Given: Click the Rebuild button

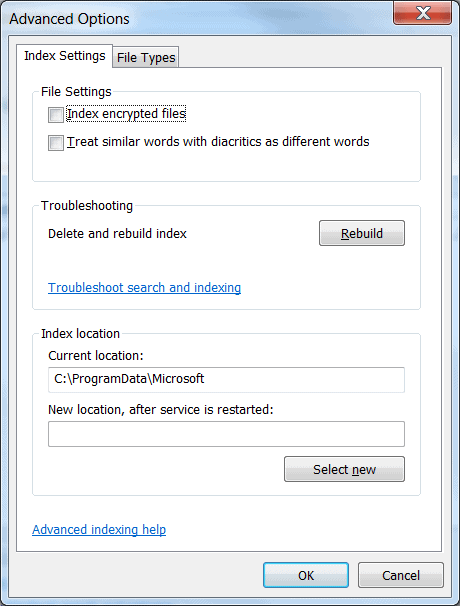Looking at the screenshot, I should [x=362, y=233].
